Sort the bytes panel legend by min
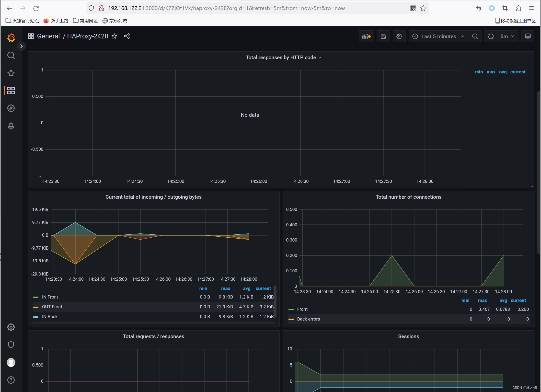This screenshot has height=392, width=541. 203,288
